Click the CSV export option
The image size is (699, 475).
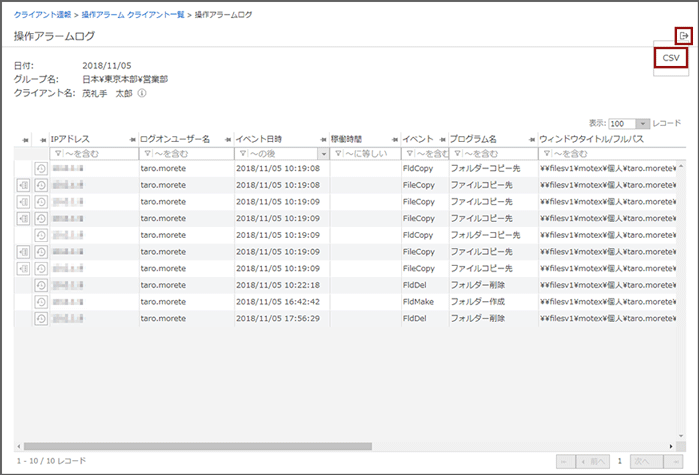coord(671,59)
